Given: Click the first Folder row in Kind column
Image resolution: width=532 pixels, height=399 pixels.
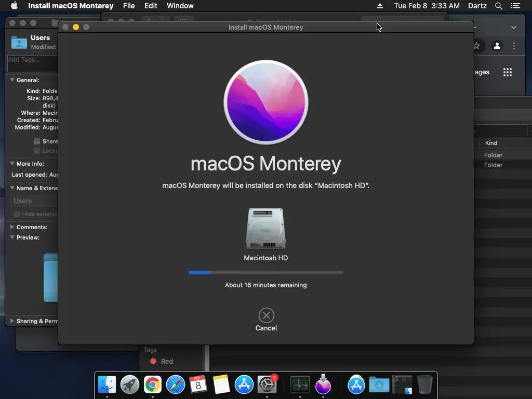Looking at the screenshot, I should click(493, 155).
